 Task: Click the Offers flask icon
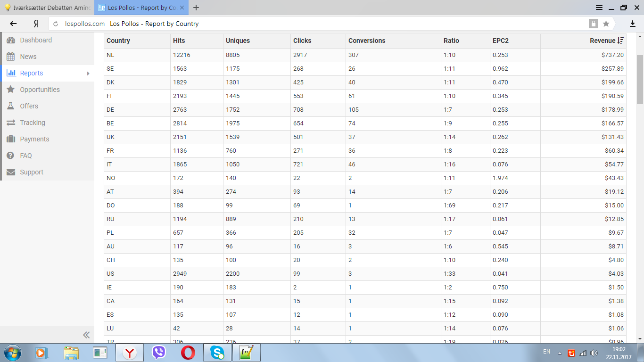point(11,106)
